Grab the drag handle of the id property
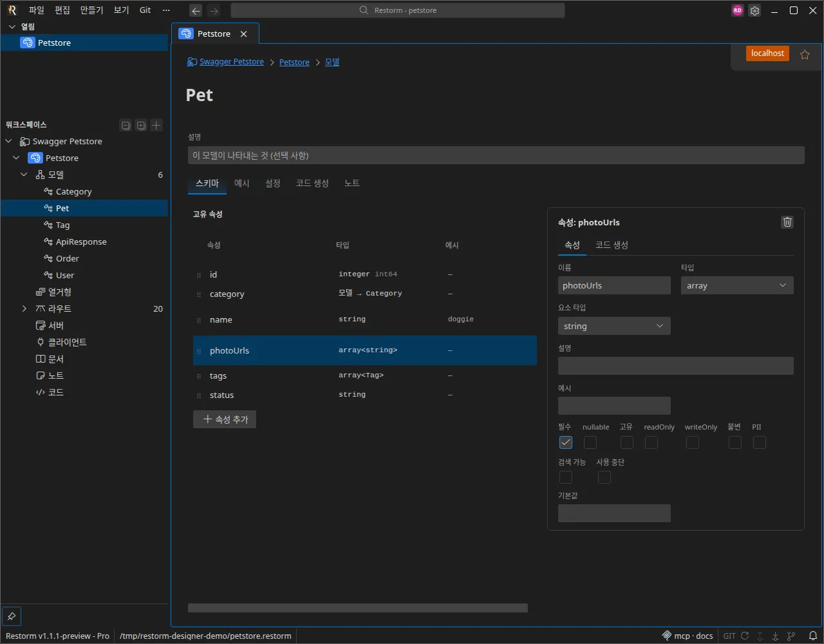Image resolution: width=824 pixels, height=644 pixels. (199, 275)
